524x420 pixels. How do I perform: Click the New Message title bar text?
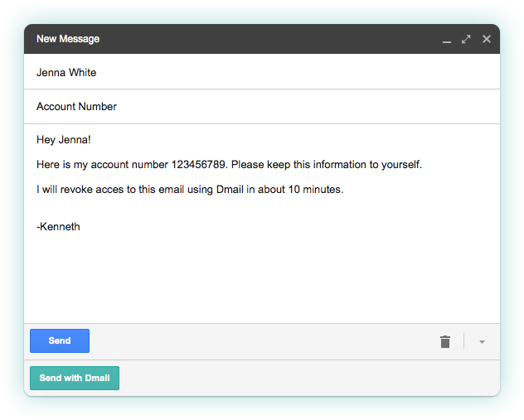pyautogui.click(x=68, y=39)
